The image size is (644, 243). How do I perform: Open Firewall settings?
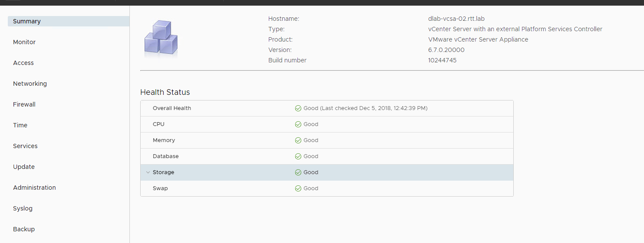point(24,104)
